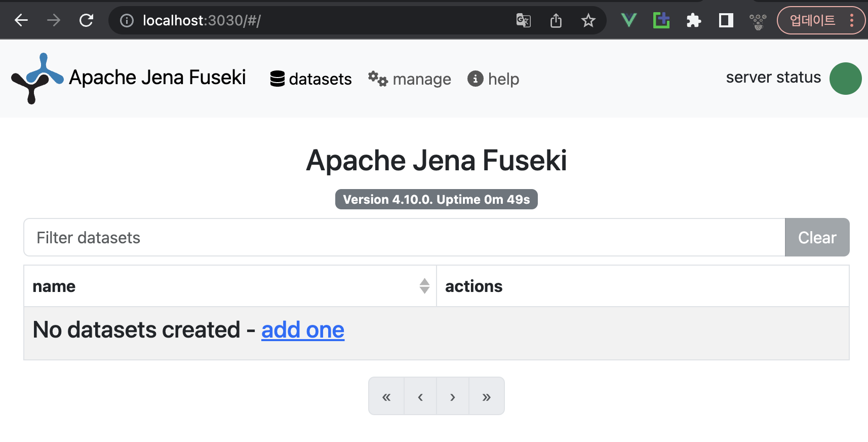Click the Vue devtools extension icon
The image size is (868, 442).
coord(628,20)
